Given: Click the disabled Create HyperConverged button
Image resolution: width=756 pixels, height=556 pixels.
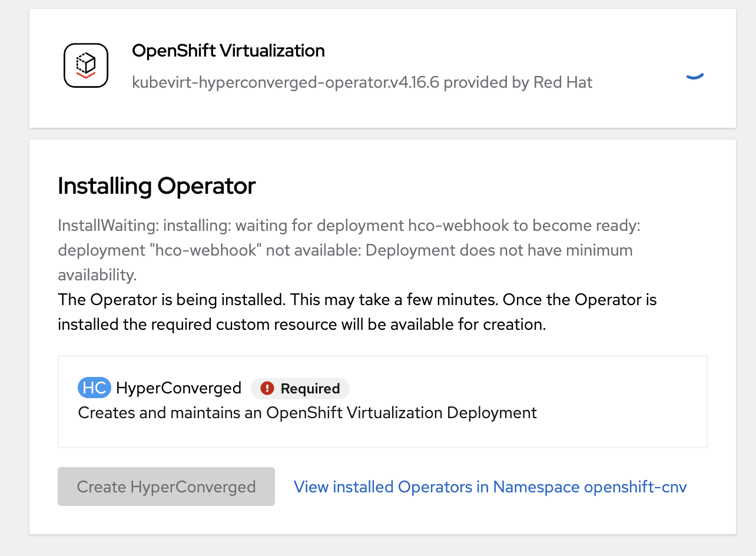Looking at the screenshot, I should (166, 486).
